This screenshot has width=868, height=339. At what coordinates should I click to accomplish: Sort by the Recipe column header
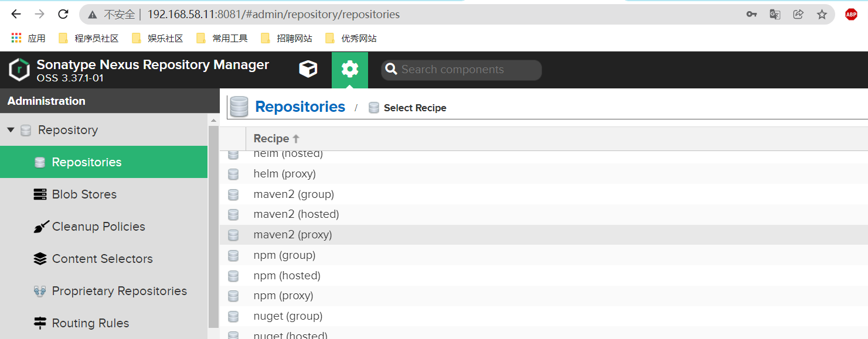[x=271, y=139]
